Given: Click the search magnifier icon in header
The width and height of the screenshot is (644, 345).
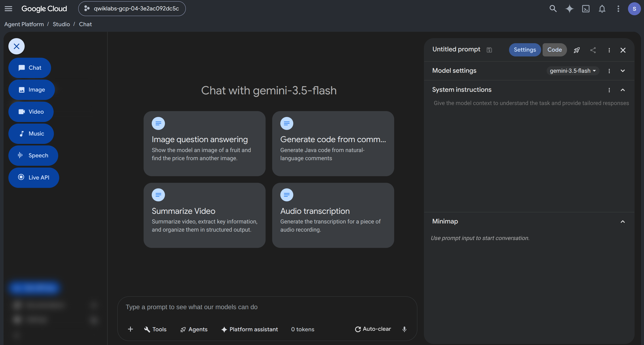Looking at the screenshot, I should pyautogui.click(x=553, y=9).
